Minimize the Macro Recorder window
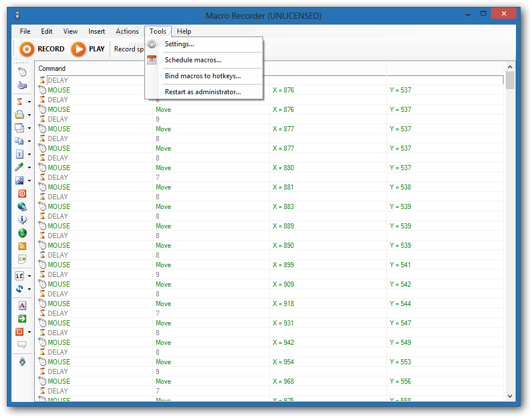 (x=468, y=15)
